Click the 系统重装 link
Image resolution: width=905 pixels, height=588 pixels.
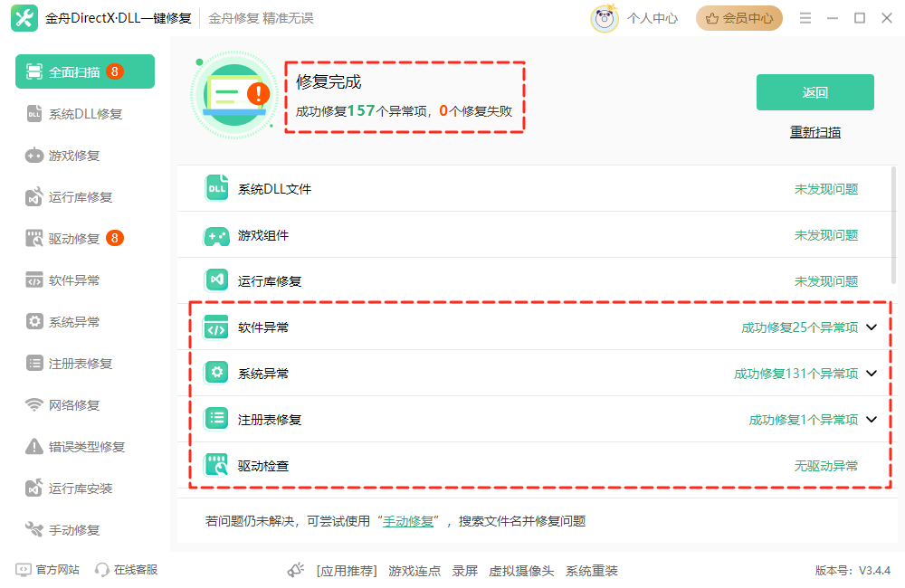(x=592, y=571)
